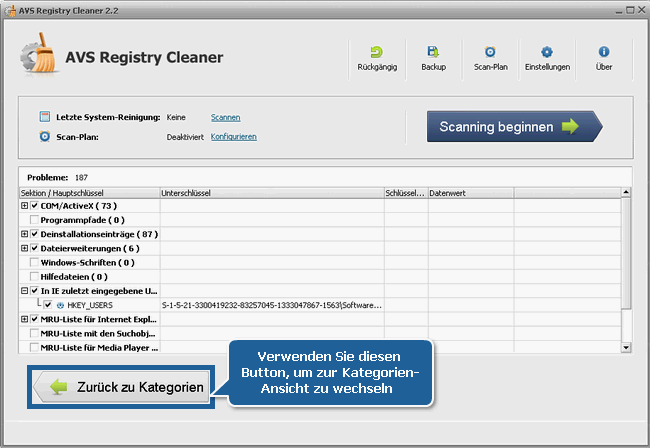The width and height of the screenshot is (650, 448).
Task: Sort by Unterschlüssel column header
Action: (x=272, y=193)
